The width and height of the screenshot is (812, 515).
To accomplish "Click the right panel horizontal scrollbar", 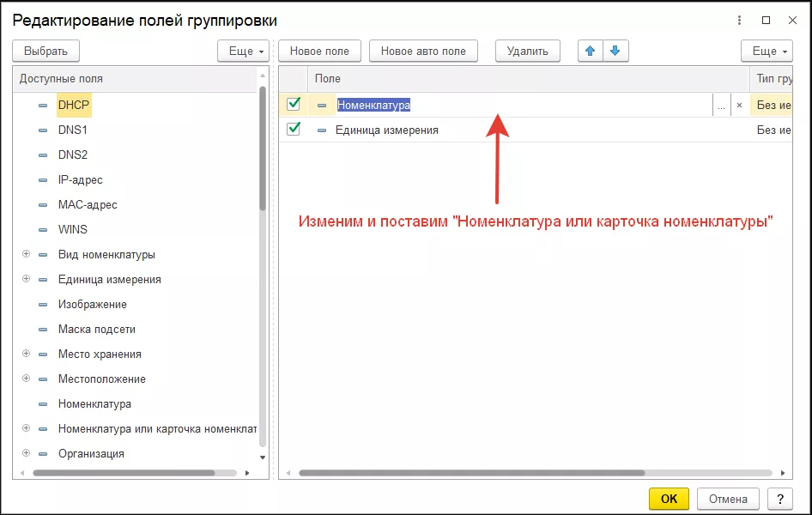I will tap(470, 472).
